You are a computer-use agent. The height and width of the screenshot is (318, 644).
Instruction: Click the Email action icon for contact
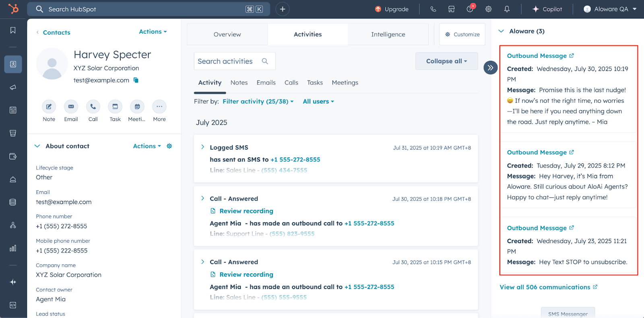click(71, 107)
